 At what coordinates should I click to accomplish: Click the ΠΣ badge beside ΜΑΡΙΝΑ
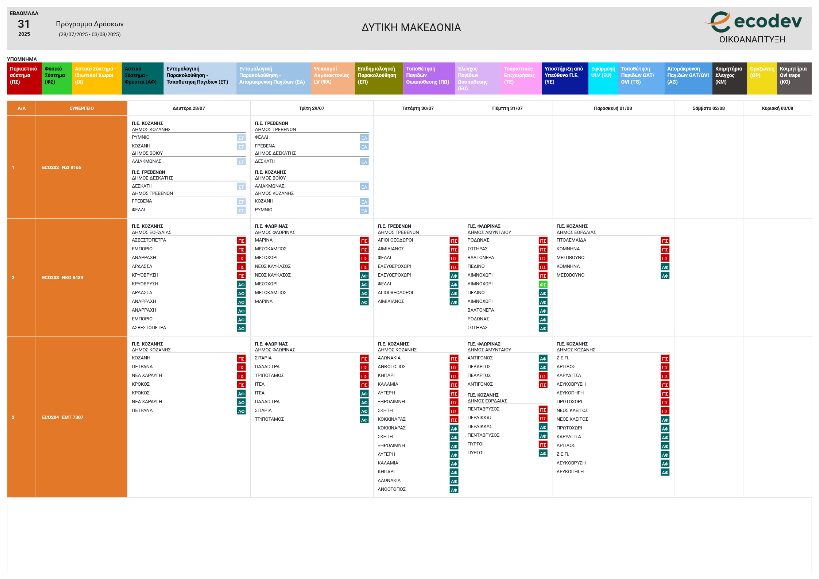click(364, 241)
